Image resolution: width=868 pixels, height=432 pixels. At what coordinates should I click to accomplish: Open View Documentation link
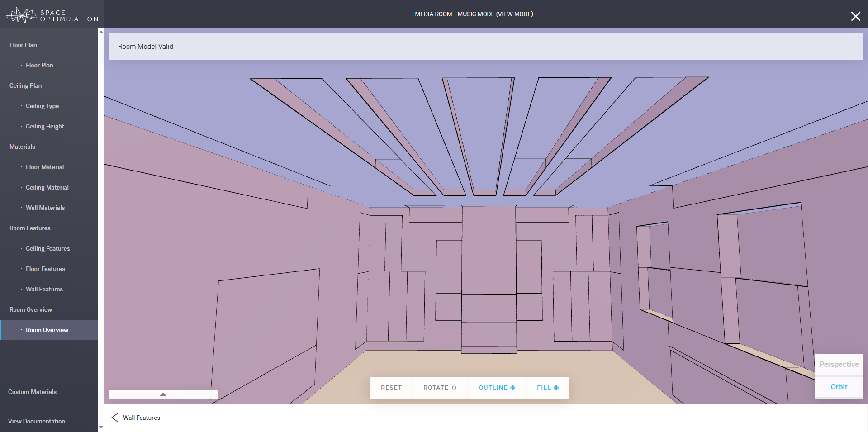[37, 421]
